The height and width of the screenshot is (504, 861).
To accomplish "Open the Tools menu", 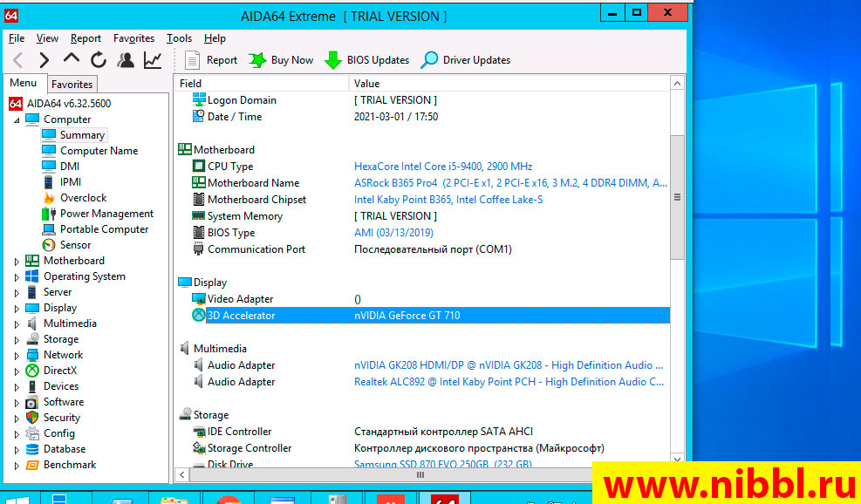I will click(x=179, y=38).
